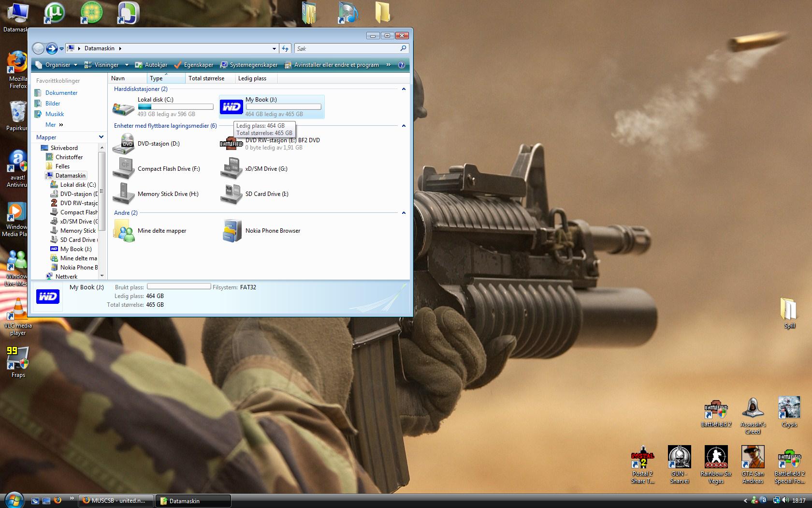Image resolution: width=812 pixels, height=508 pixels.
Task: Sort by Total størrelse column header
Action: click(x=210, y=78)
